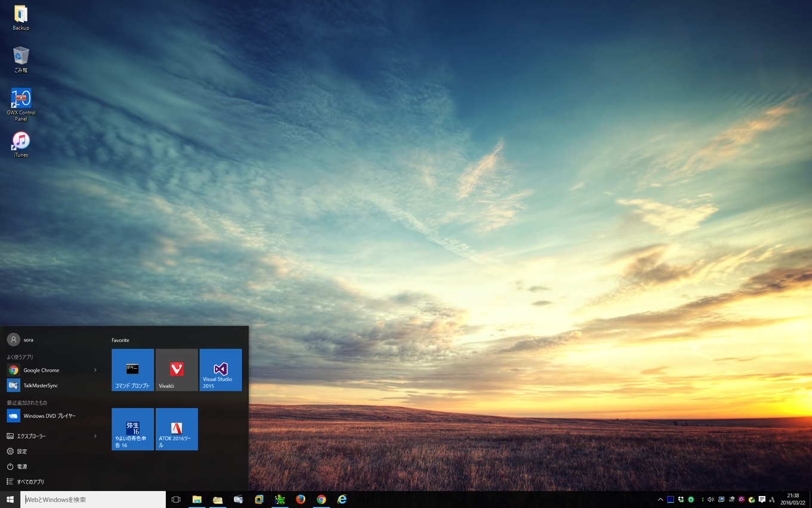
Task: Open the コマンド プロンプト tile
Action: click(x=133, y=370)
